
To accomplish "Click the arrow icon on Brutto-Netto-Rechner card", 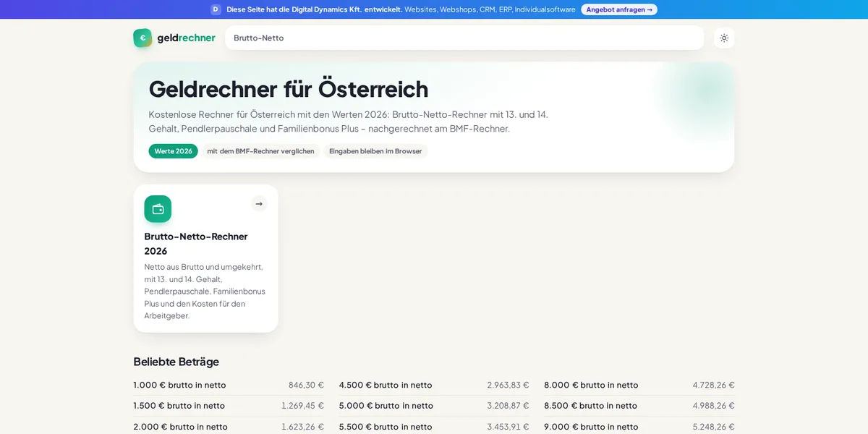I will [259, 204].
